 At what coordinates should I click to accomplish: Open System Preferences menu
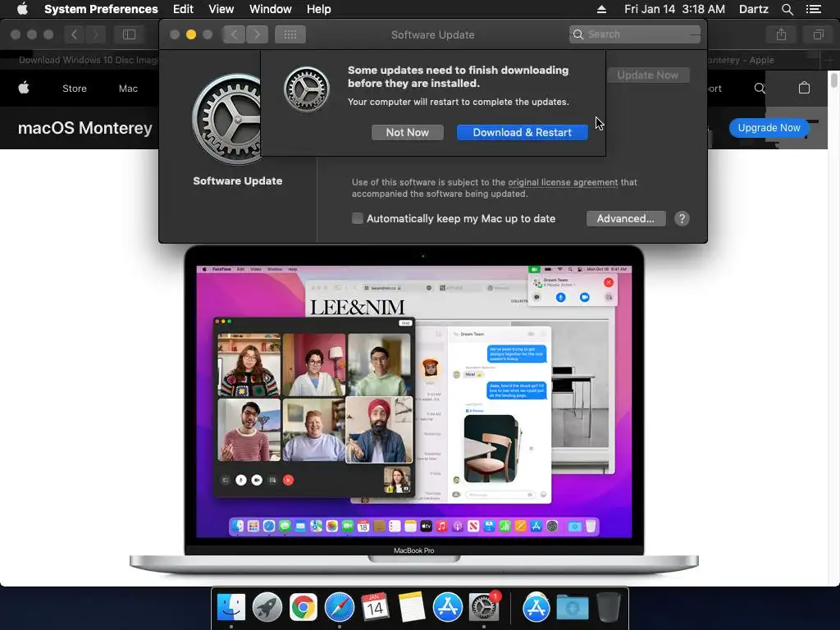tap(101, 9)
